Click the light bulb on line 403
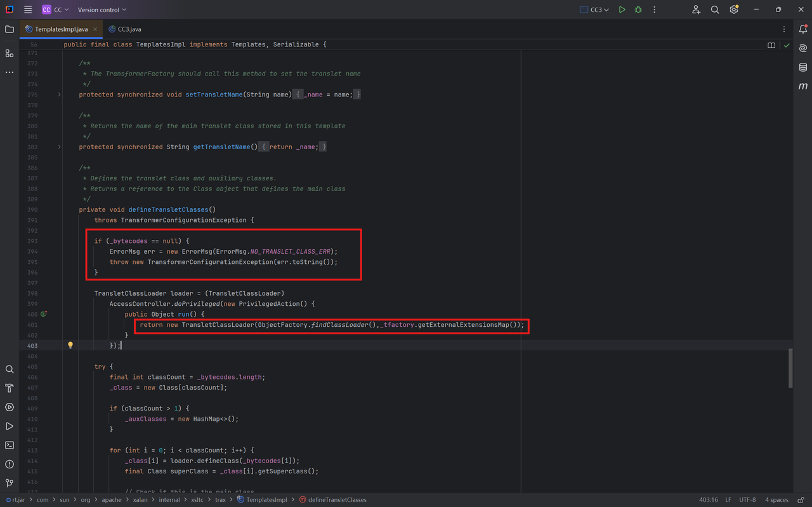Screen dimensions: 812x507 point(70,346)
